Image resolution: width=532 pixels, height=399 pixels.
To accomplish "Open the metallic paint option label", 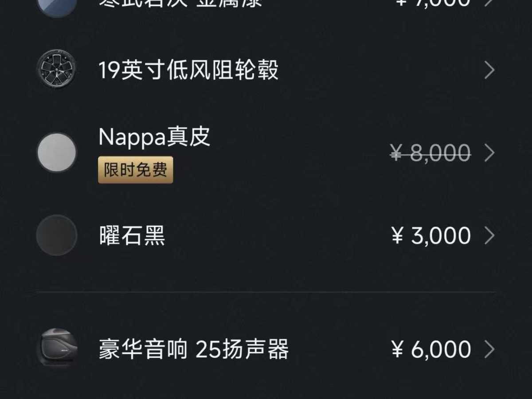I will [x=180, y=3].
